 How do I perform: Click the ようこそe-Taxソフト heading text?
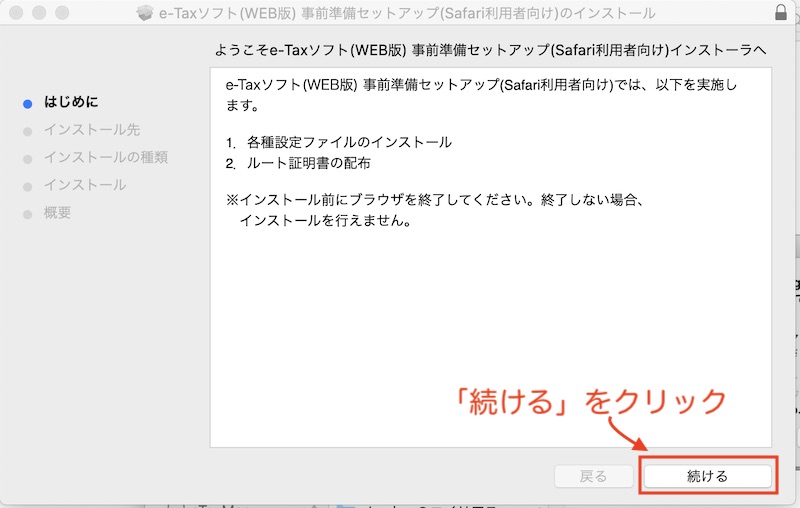point(491,50)
